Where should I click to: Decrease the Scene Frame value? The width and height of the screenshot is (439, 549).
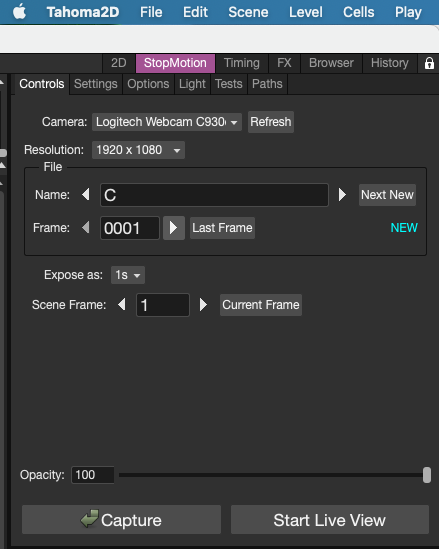(x=121, y=304)
